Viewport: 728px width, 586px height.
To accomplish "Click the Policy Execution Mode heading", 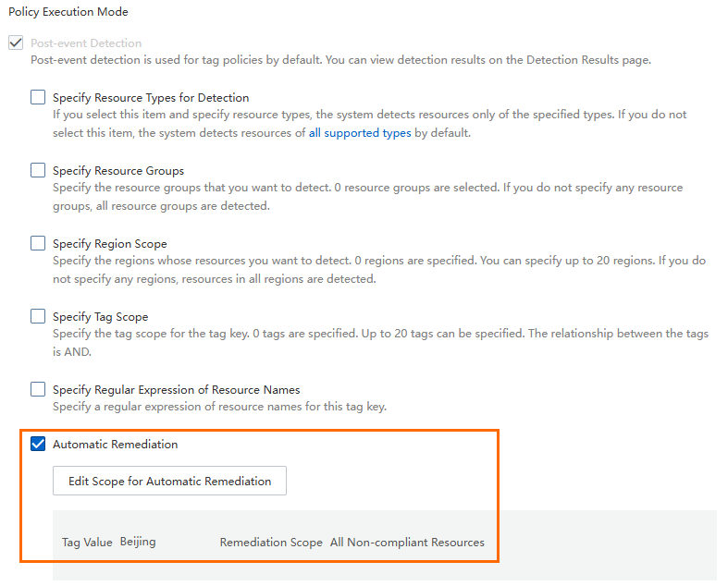I will click(x=68, y=12).
